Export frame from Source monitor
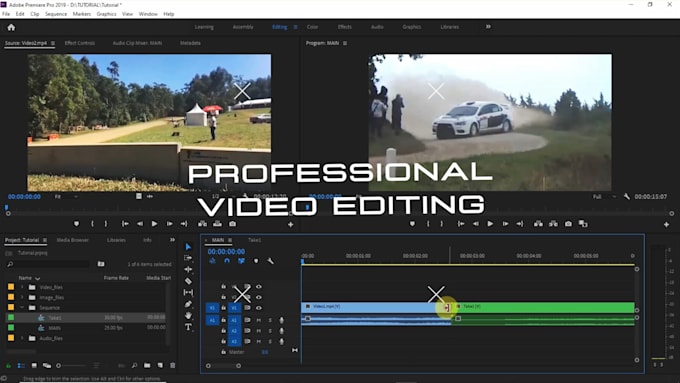 233,224
